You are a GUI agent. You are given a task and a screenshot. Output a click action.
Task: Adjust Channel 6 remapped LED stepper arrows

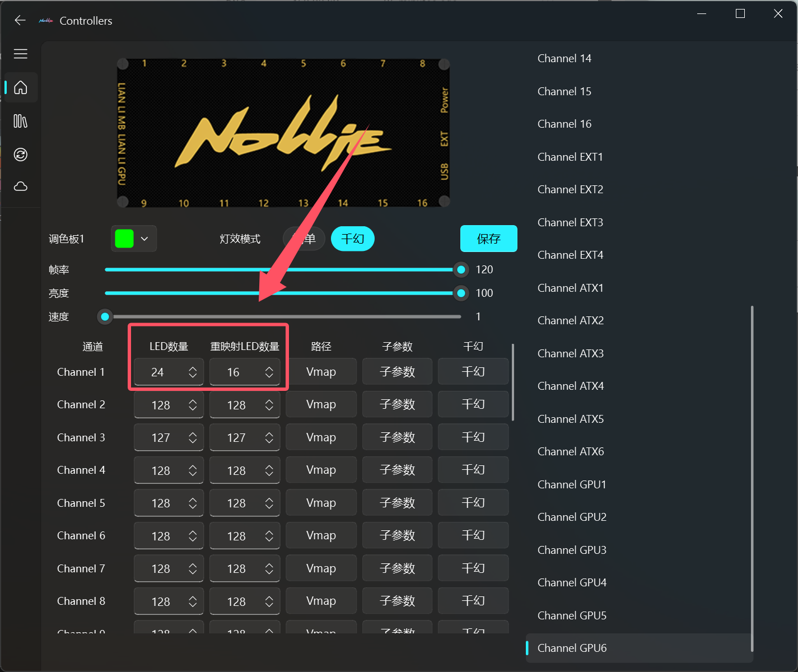click(269, 536)
